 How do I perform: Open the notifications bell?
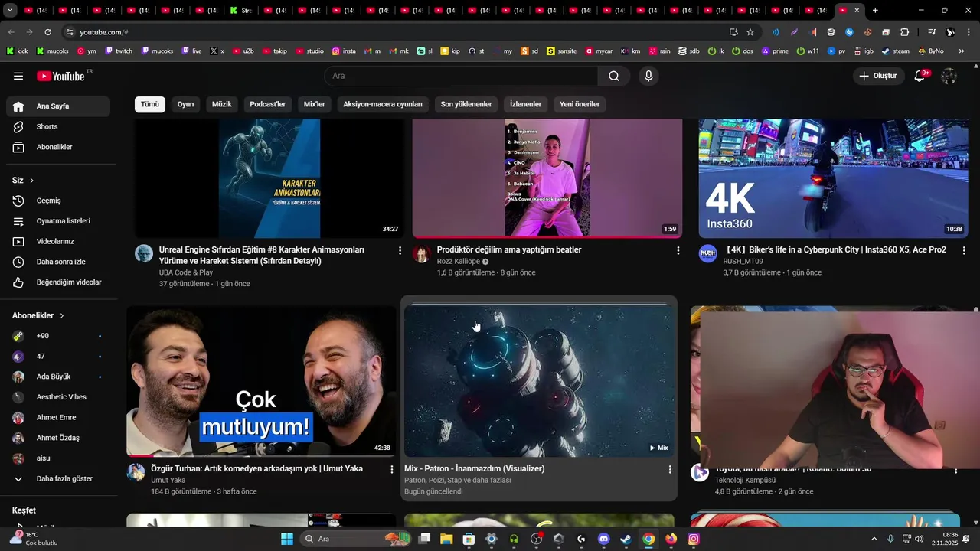(920, 76)
